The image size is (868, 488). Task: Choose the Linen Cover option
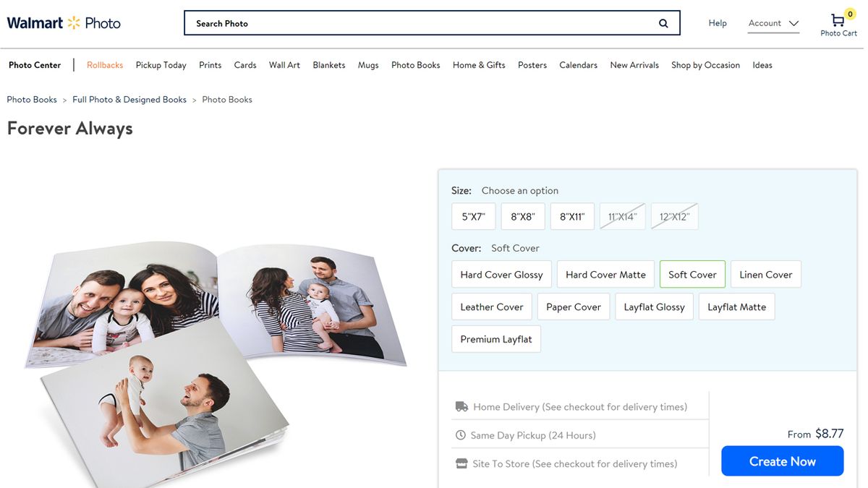coord(765,274)
